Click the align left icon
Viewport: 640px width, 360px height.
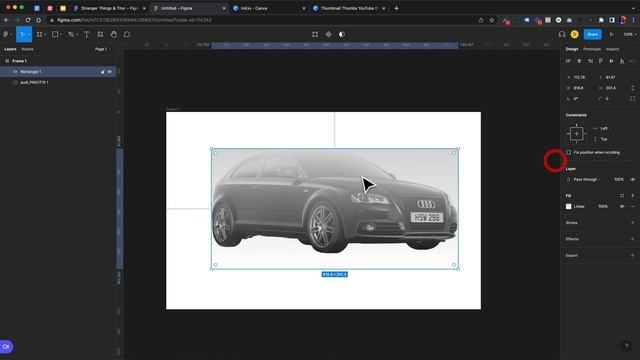pos(568,61)
